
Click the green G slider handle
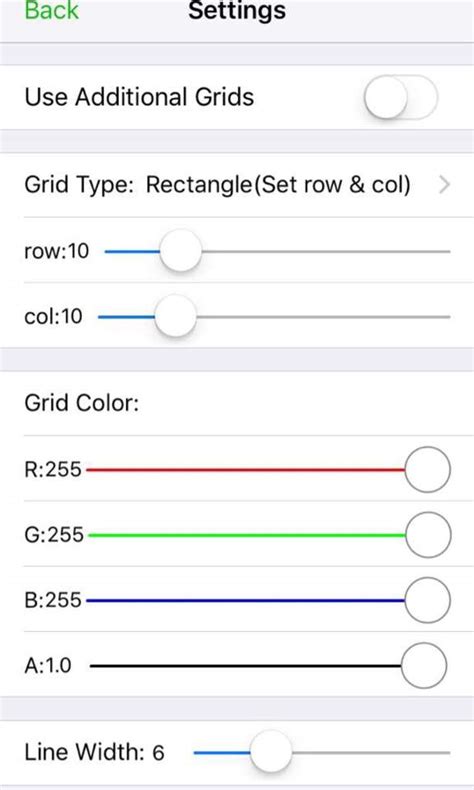[428, 535]
